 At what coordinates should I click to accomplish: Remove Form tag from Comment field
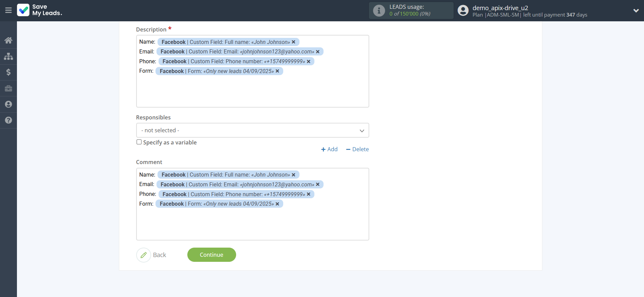point(277,204)
